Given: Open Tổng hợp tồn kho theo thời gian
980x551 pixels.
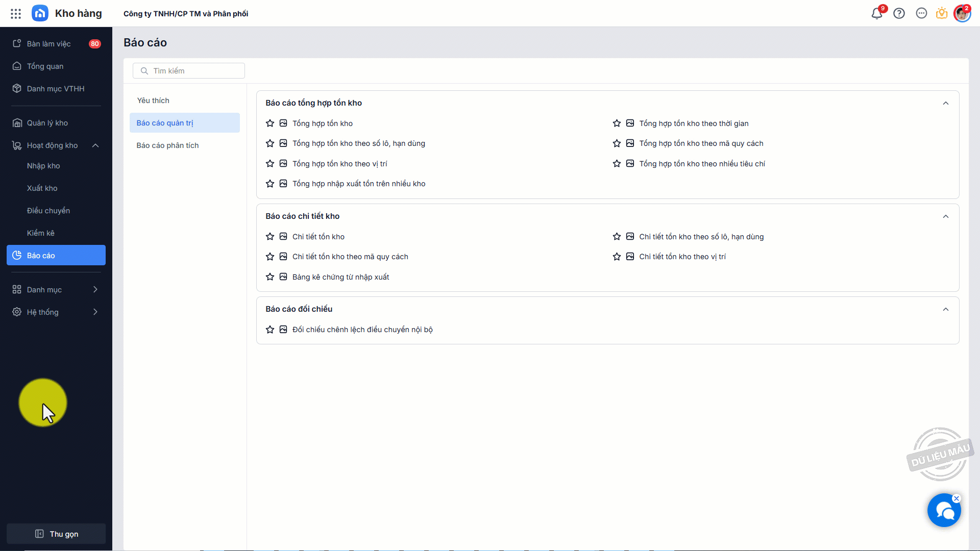Looking at the screenshot, I should (694, 123).
